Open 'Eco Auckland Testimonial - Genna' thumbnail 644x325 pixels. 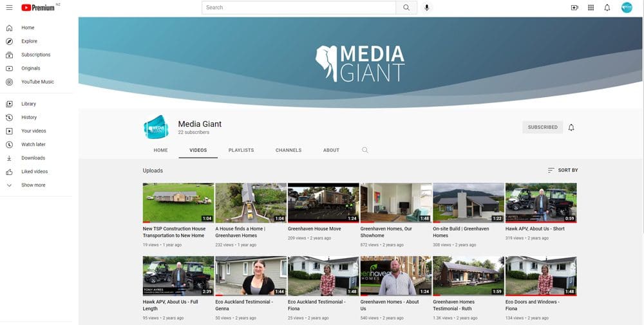click(251, 276)
